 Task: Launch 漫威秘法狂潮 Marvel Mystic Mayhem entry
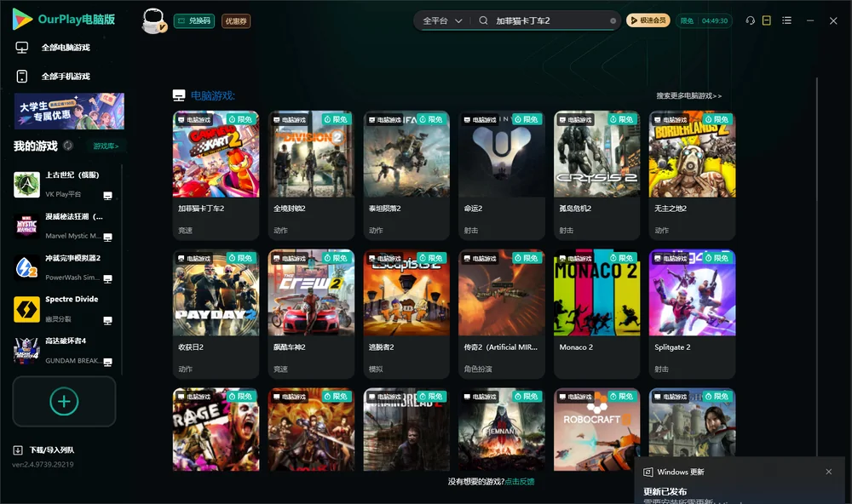tap(64, 226)
